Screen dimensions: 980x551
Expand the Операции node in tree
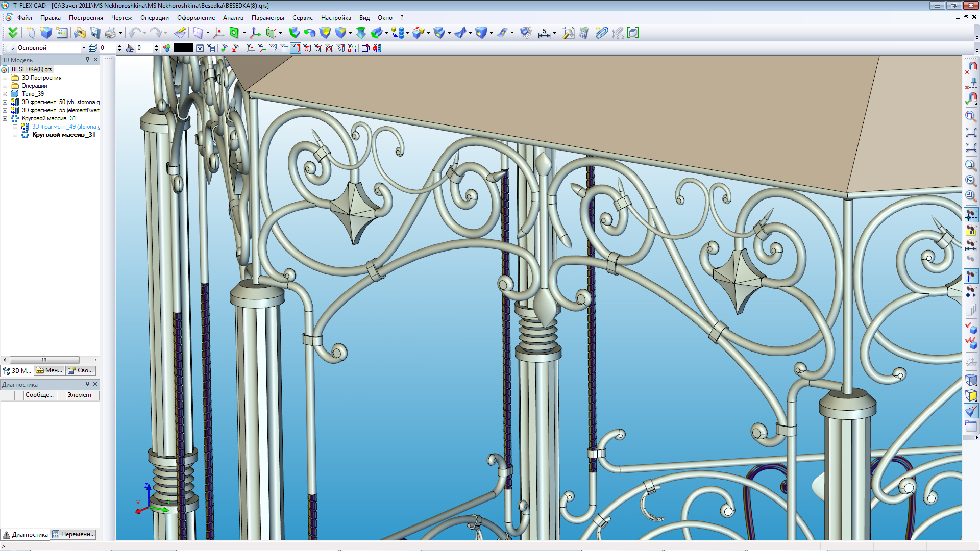(6, 85)
